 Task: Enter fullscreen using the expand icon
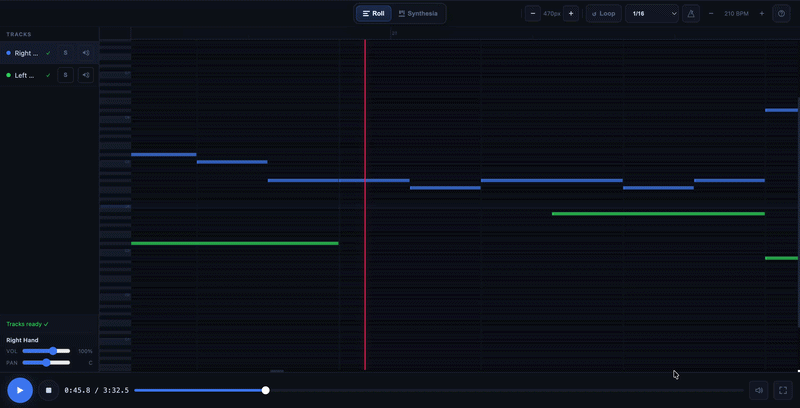pyautogui.click(x=783, y=390)
